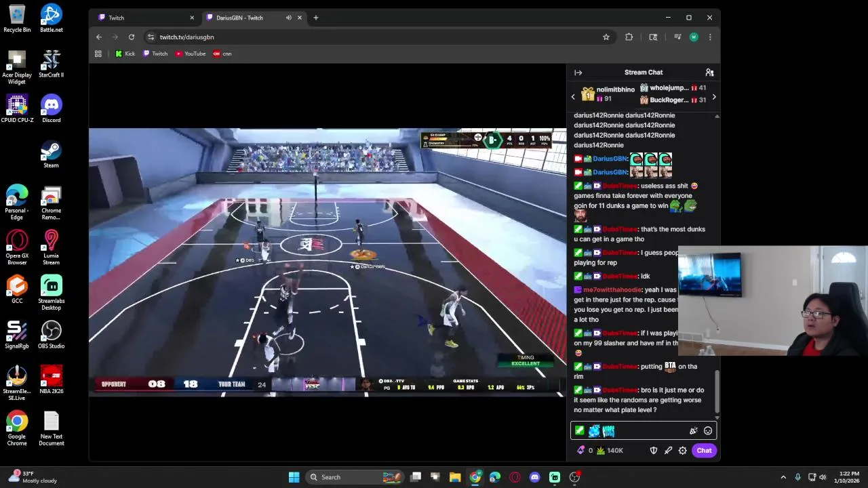
Task: Open the Streamlabs Desktop shortcut
Action: (52, 293)
